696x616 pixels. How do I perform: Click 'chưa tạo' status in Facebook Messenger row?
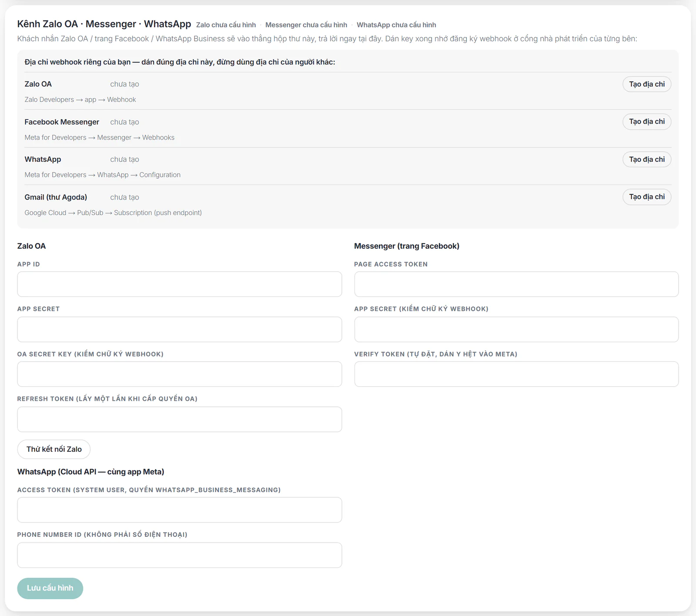tap(124, 122)
